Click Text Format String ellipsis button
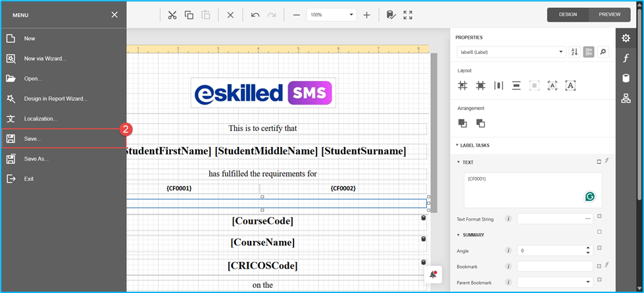The image size is (644, 293). (587, 219)
